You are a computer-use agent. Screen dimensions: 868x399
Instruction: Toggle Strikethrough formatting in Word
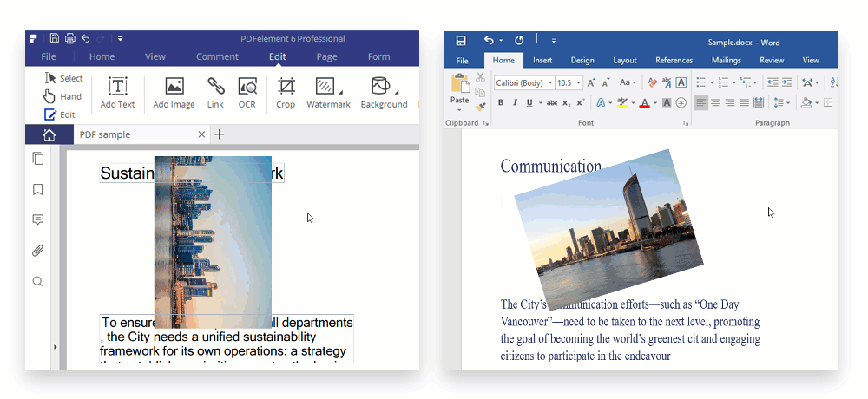(552, 102)
